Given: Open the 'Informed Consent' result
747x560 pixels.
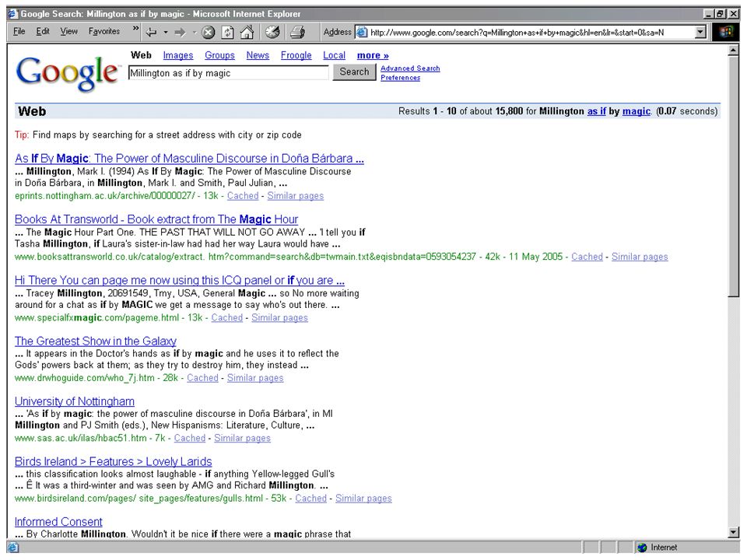Looking at the screenshot, I should tap(58, 522).
